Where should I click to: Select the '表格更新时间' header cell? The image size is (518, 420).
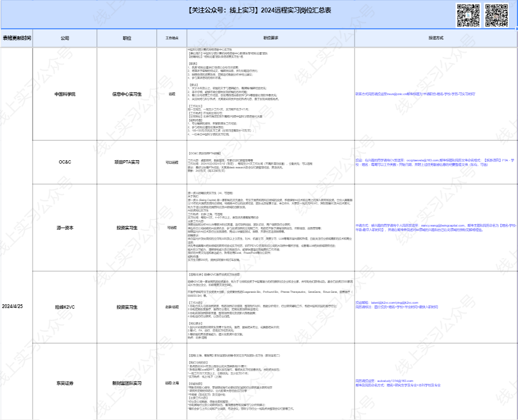(17, 38)
